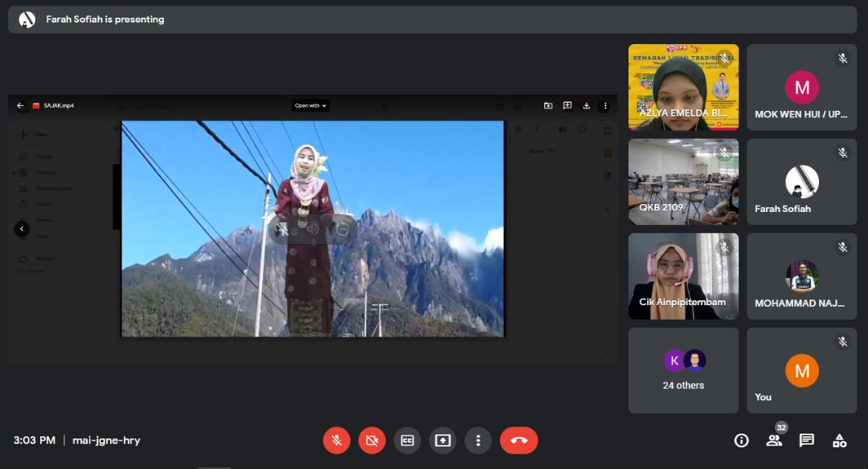Screen dimensions: 868x469
Task: Toggle closed captions (CC) button
Action: tap(407, 440)
